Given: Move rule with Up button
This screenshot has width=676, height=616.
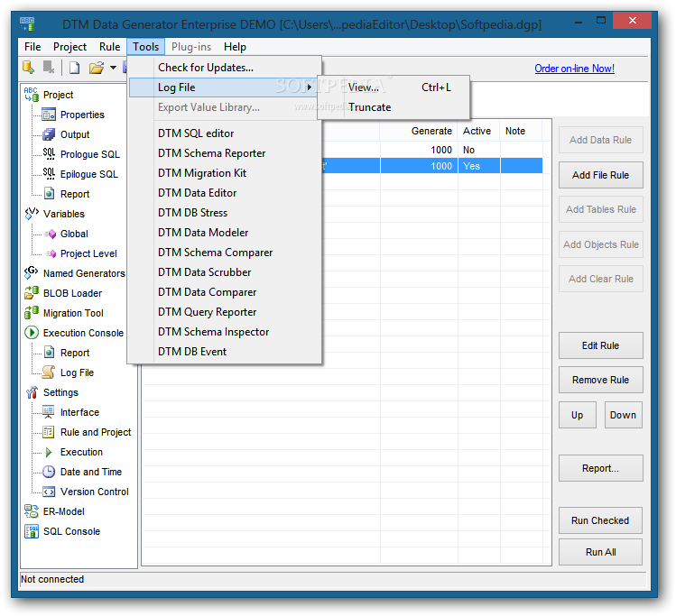Looking at the screenshot, I should (578, 415).
